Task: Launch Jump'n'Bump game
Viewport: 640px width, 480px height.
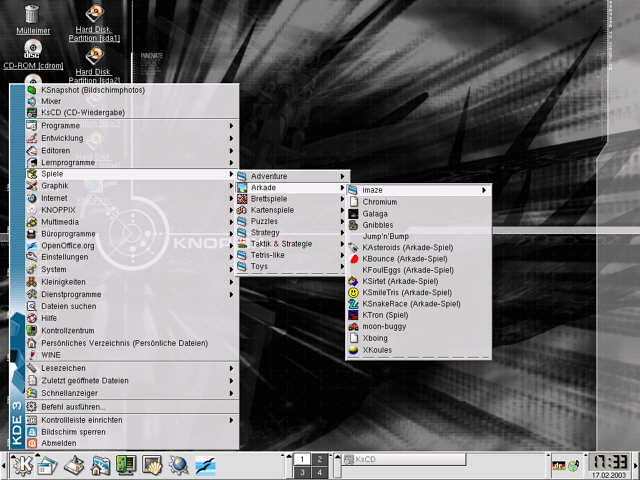Action: pyautogui.click(x=419, y=236)
